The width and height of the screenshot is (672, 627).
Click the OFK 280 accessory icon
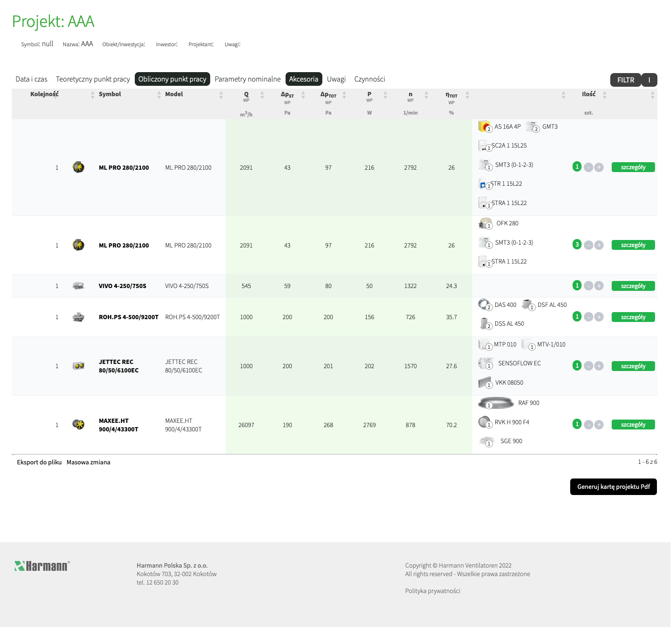pyautogui.click(x=485, y=223)
